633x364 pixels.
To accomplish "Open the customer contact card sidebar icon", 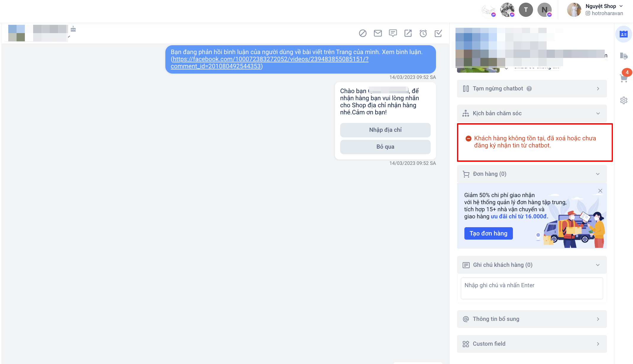I will (624, 34).
